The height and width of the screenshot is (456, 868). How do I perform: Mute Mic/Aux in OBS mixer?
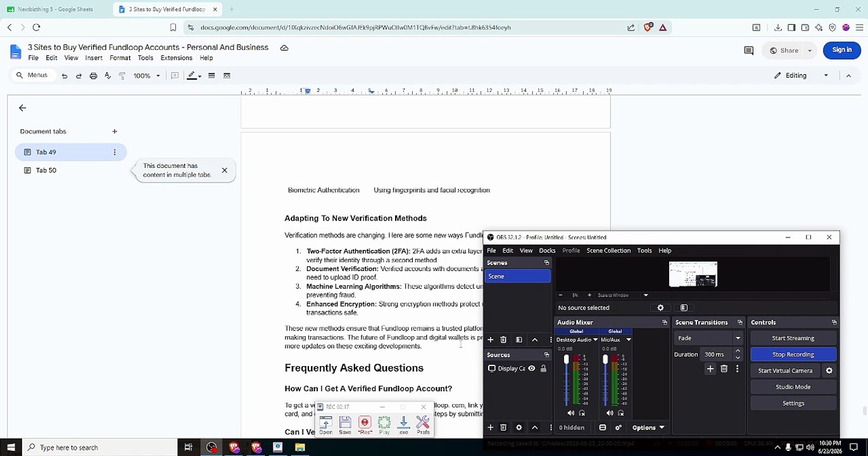coord(610,414)
